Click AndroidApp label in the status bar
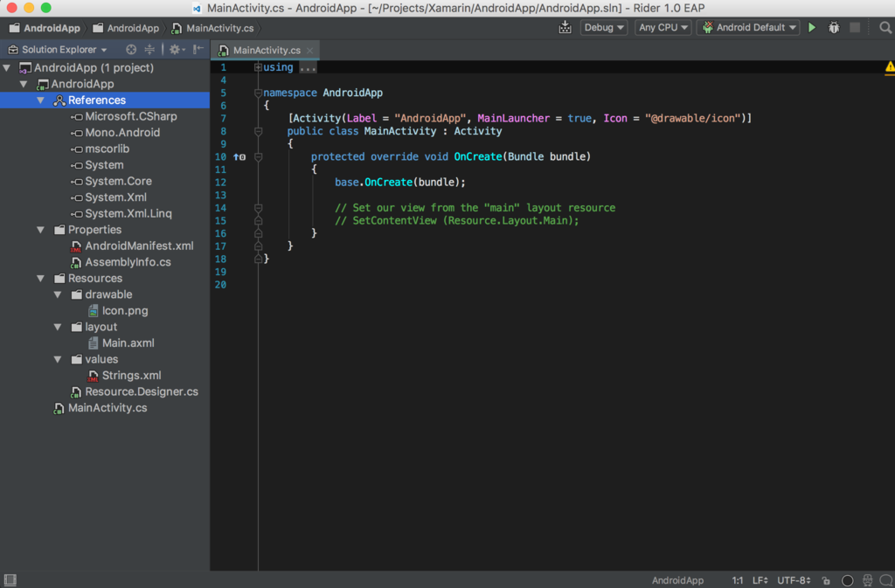Screen dimensions: 895x588 click(x=677, y=581)
